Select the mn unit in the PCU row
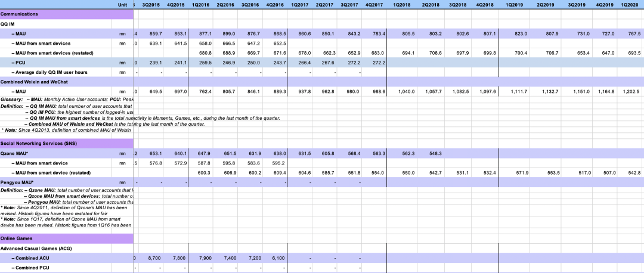Viewport: 644px width, 273px height. click(x=122, y=63)
